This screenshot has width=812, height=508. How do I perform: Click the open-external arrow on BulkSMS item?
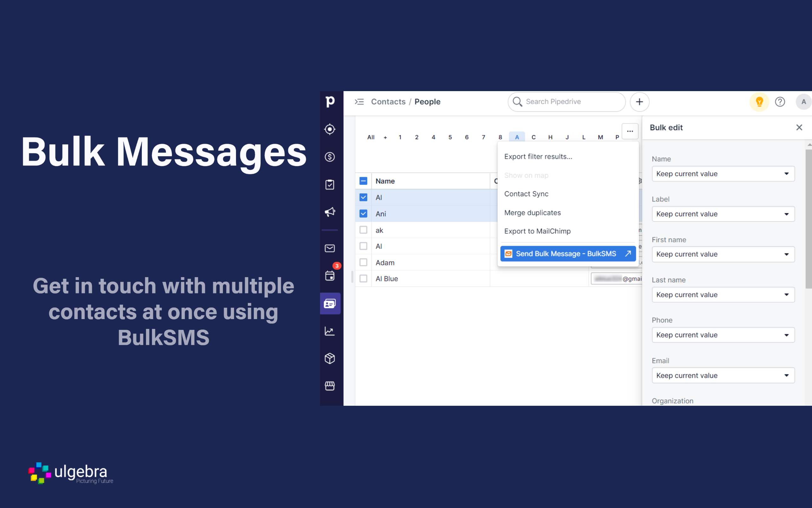click(x=628, y=254)
